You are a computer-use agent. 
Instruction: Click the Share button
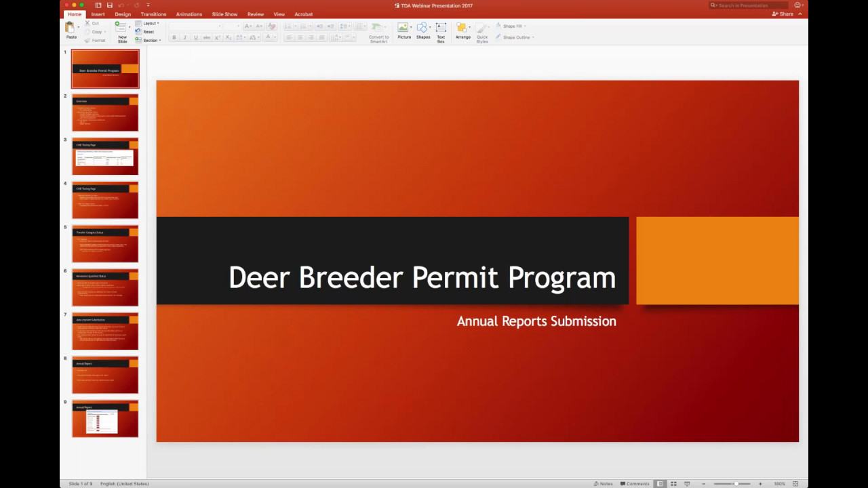pos(783,14)
